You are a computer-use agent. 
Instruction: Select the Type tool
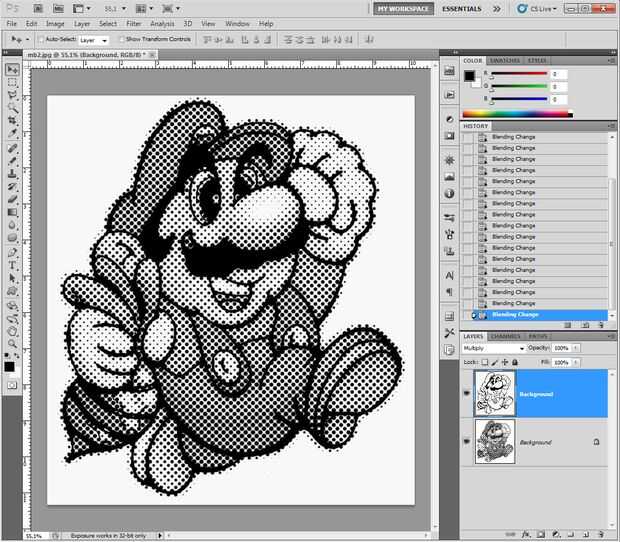point(13,264)
